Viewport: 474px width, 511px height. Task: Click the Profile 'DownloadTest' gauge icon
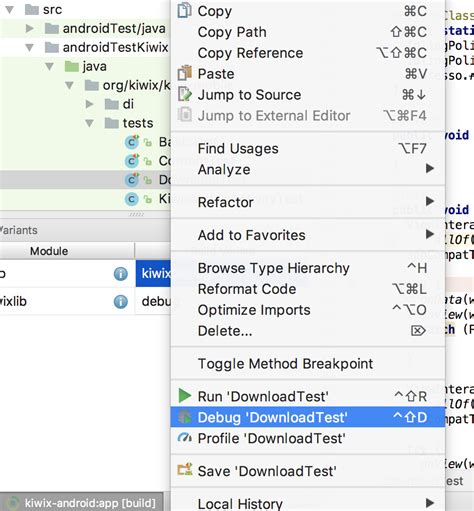click(x=185, y=437)
